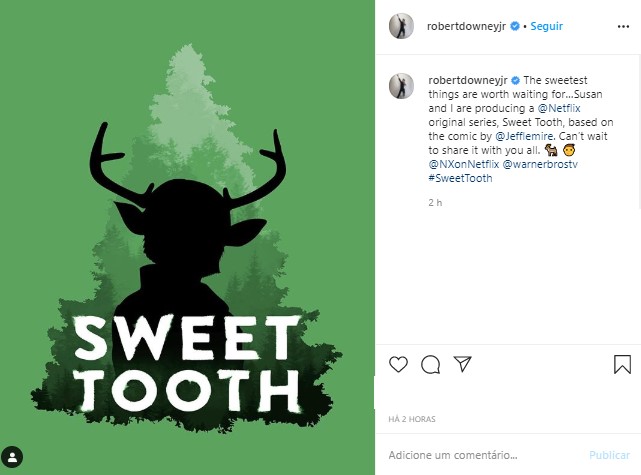The height and width of the screenshot is (475, 641).
Task: Share the post with paper plane icon
Action: point(462,364)
